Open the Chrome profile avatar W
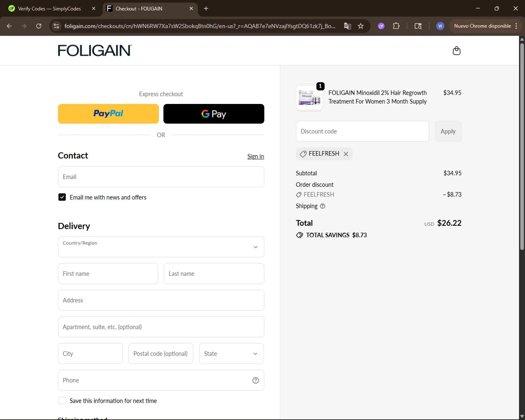The width and height of the screenshot is (525, 420). 440,26
